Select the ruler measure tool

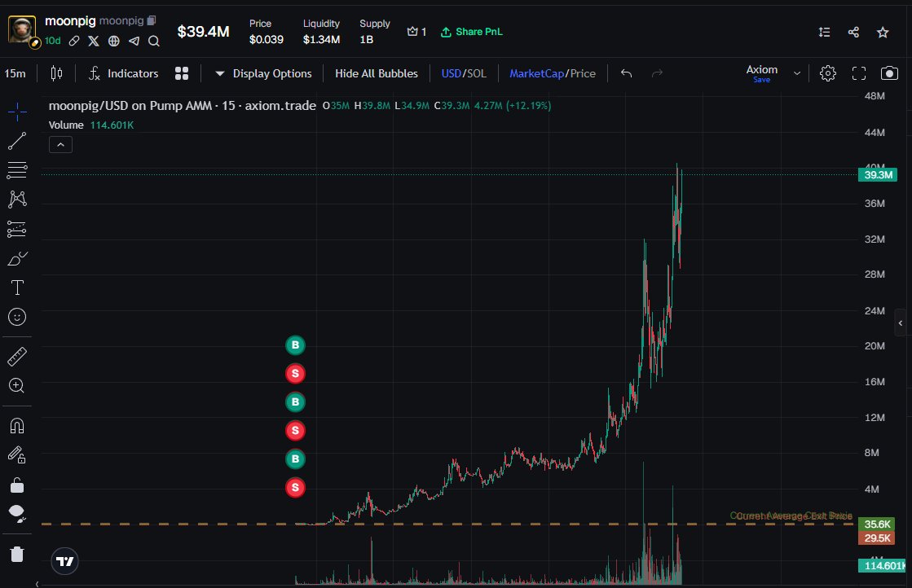[x=17, y=357]
